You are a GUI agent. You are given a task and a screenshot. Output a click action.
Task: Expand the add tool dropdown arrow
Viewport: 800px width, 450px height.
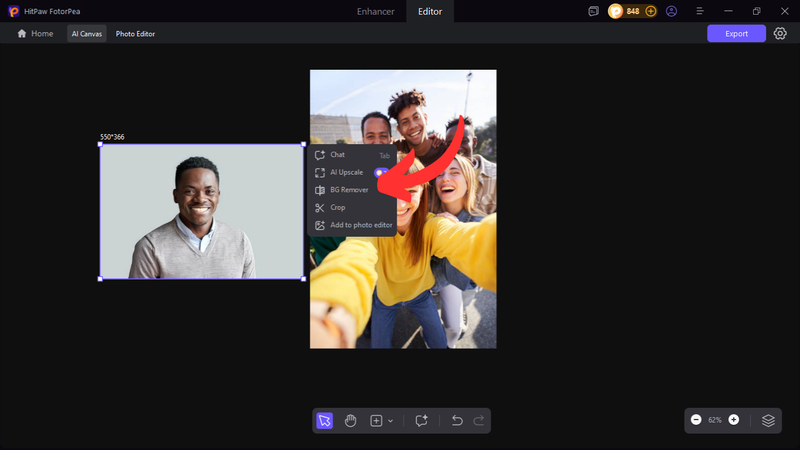390,421
